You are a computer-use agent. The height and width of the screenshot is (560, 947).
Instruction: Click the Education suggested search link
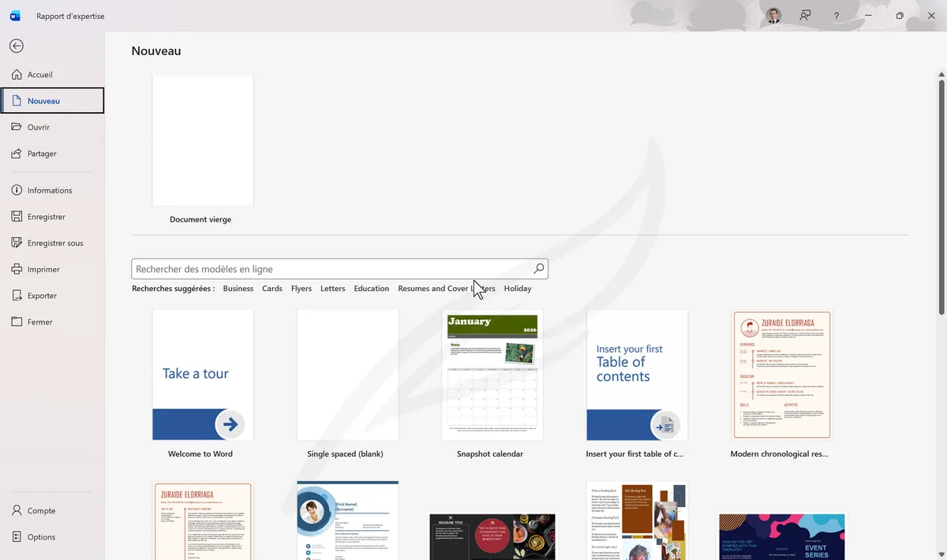pyautogui.click(x=371, y=289)
